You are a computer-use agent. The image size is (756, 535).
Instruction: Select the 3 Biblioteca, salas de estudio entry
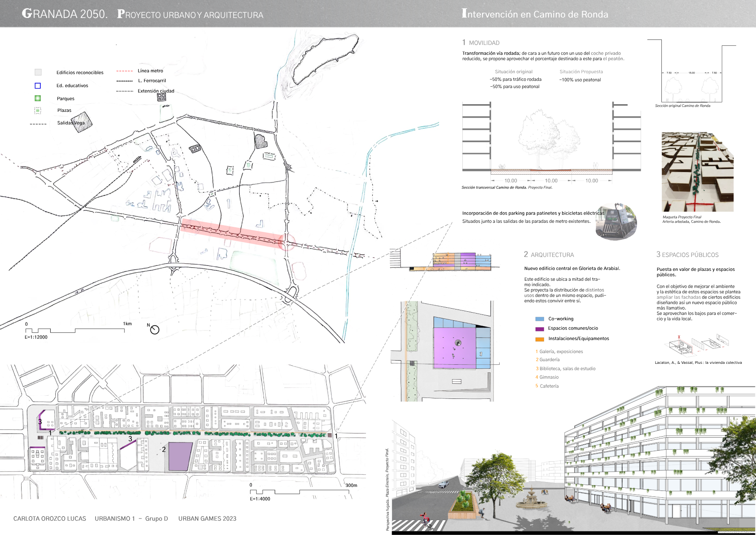(x=566, y=369)
